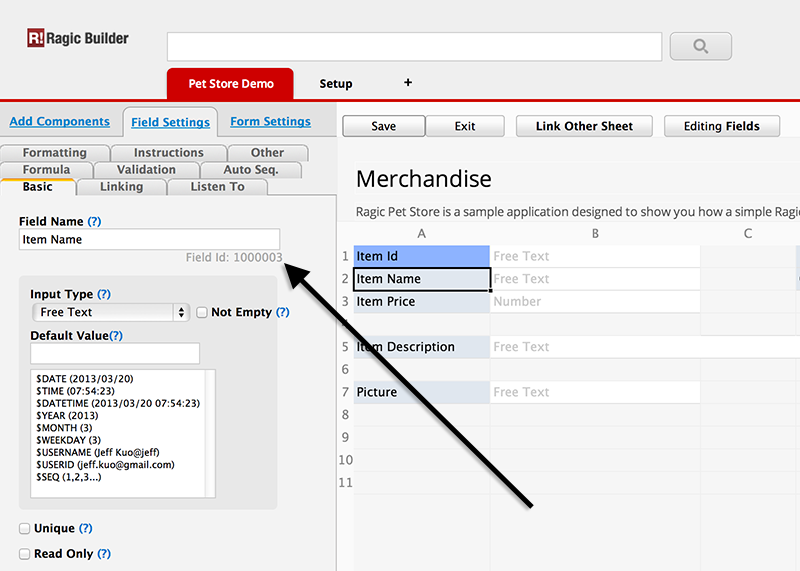Select column B header
Viewport: 800px width, 571px height.
coord(595,234)
